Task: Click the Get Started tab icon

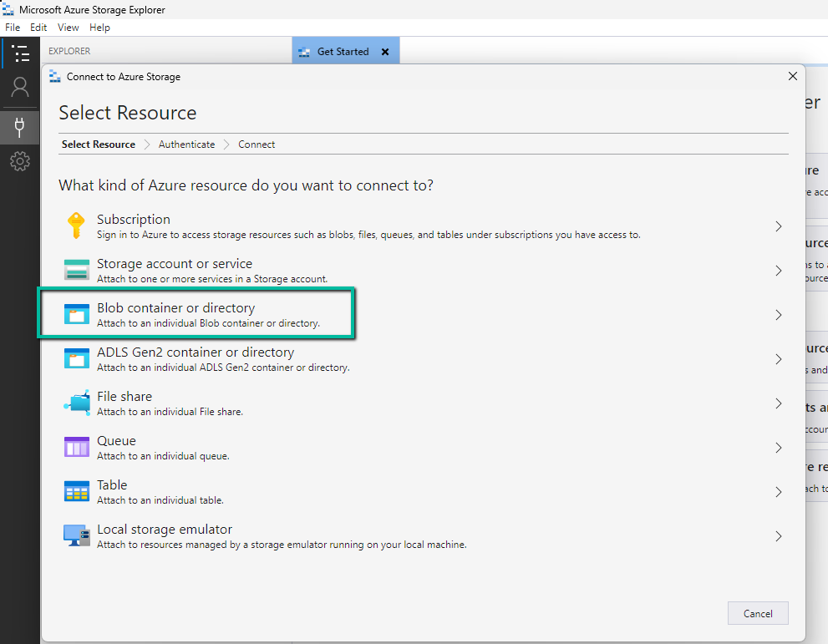Action: (x=304, y=52)
